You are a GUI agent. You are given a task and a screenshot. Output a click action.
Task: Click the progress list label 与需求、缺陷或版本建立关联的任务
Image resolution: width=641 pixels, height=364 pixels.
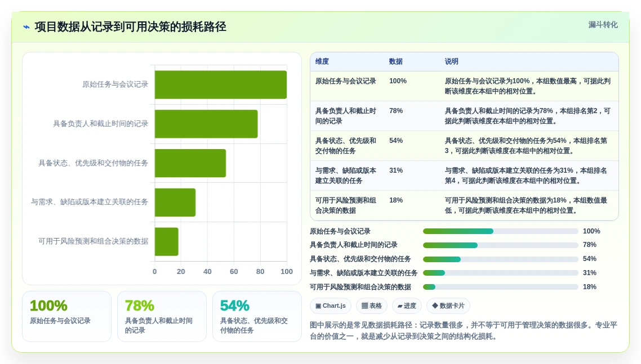click(363, 273)
